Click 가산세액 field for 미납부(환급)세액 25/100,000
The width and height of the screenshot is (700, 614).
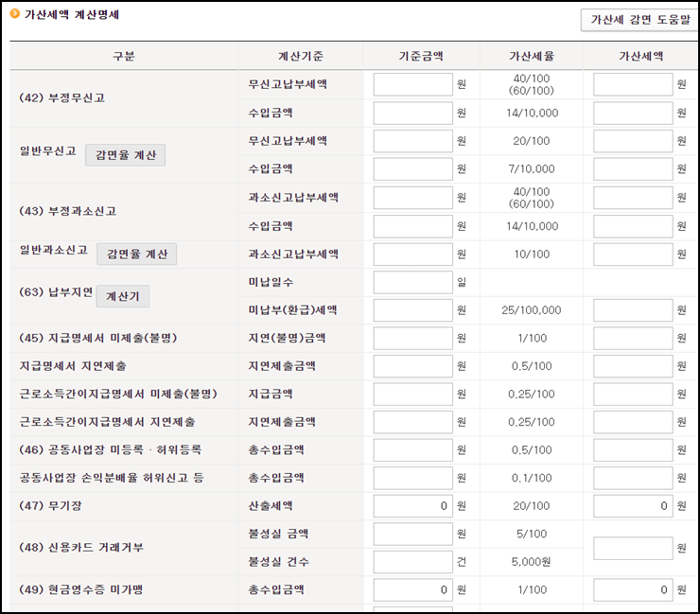(633, 310)
